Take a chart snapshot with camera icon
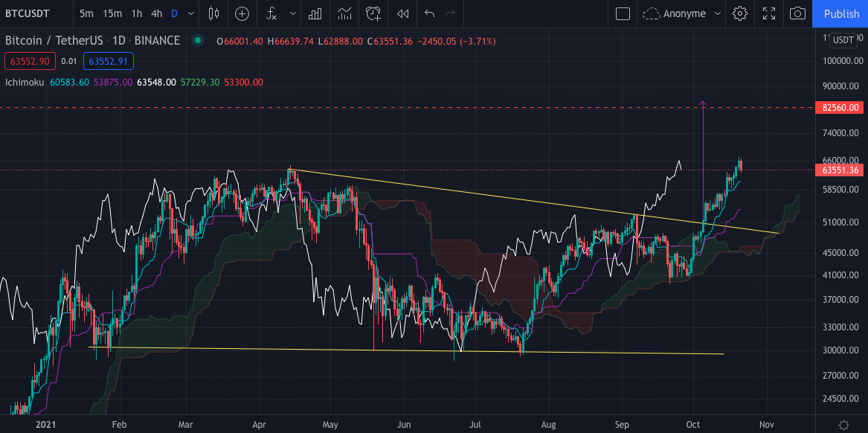 [796, 13]
